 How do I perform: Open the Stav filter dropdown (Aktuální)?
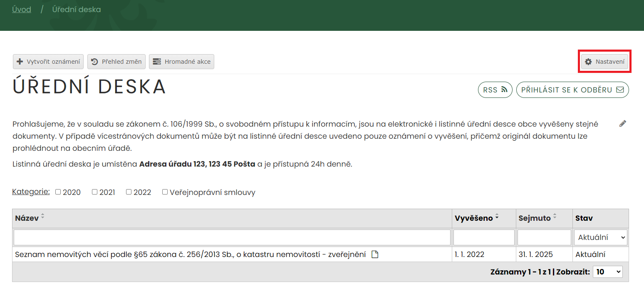tap(600, 237)
